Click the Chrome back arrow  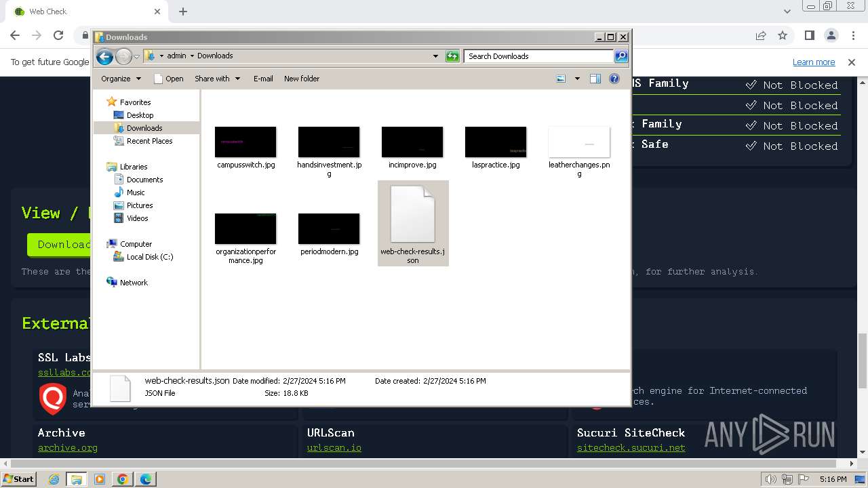coord(15,35)
